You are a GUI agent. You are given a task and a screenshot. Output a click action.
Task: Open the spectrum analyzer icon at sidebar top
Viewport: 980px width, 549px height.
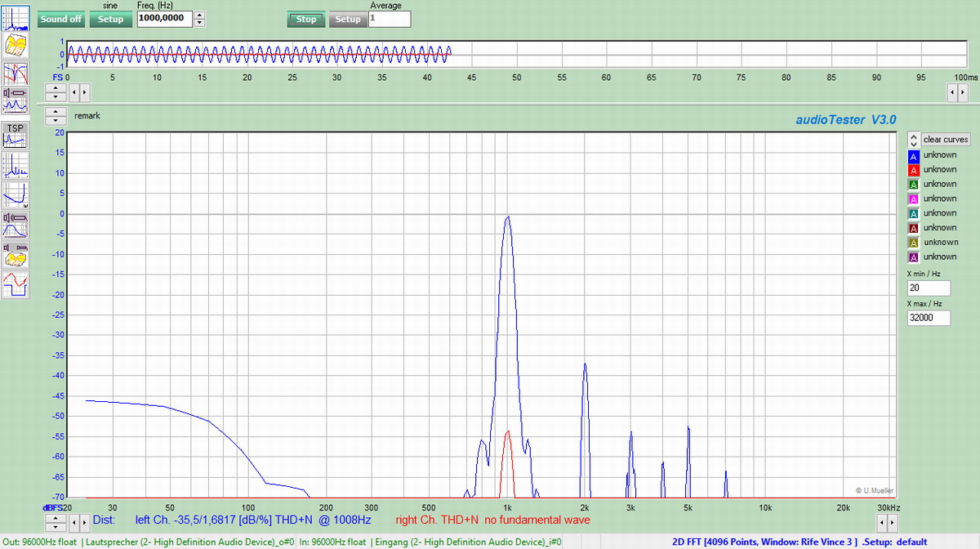click(x=16, y=18)
